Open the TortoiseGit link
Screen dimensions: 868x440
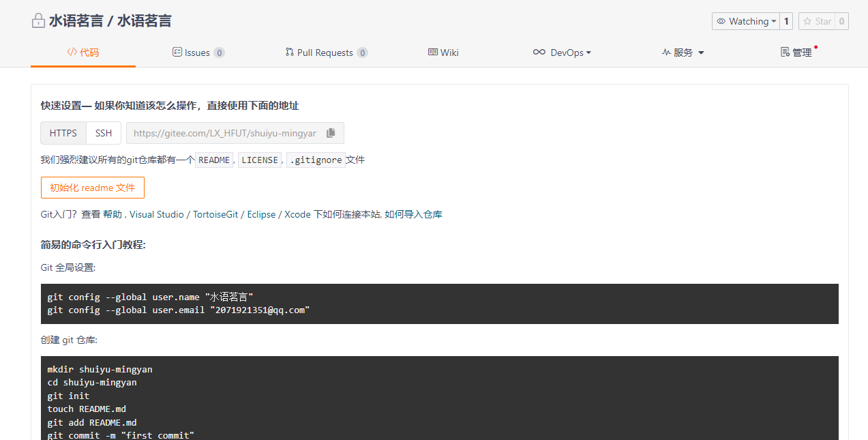[215, 214]
